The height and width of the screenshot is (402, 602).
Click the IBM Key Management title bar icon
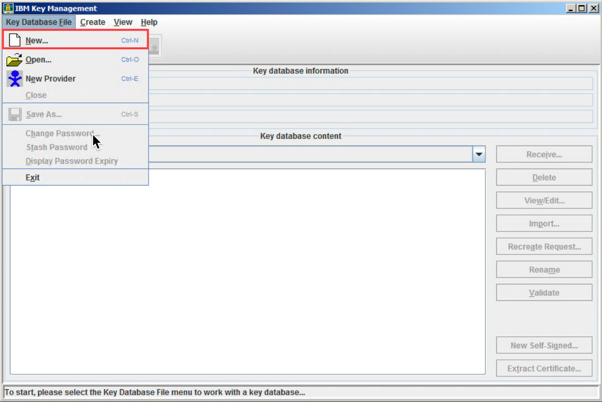(x=8, y=8)
